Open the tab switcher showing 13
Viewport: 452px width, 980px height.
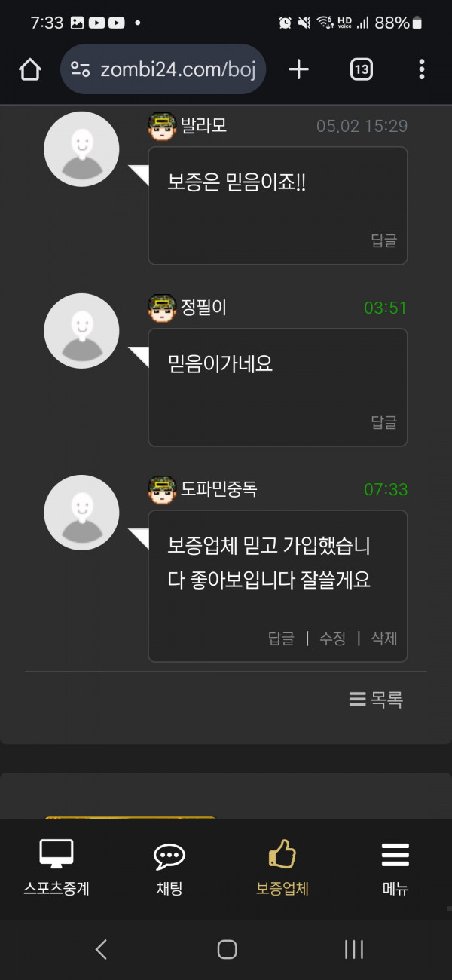click(362, 70)
